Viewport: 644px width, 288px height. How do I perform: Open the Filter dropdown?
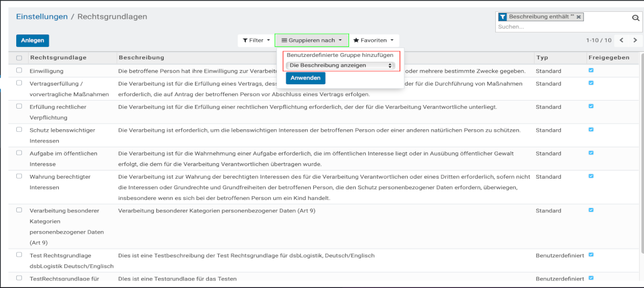coord(255,40)
